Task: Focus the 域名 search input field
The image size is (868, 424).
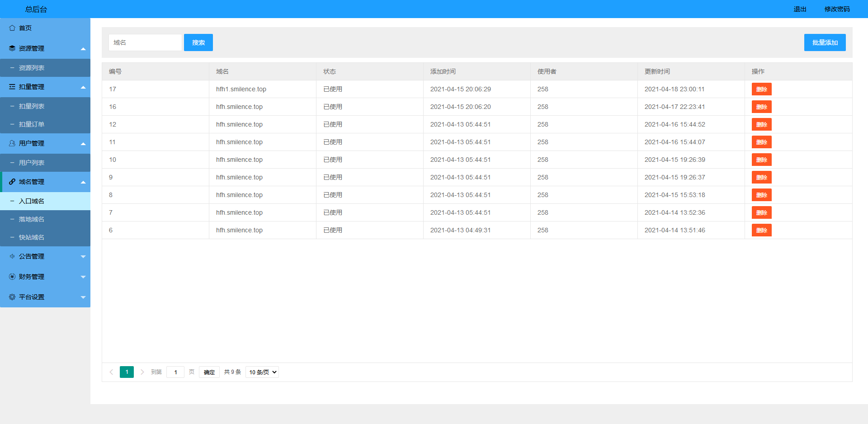Action: (x=145, y=42)
